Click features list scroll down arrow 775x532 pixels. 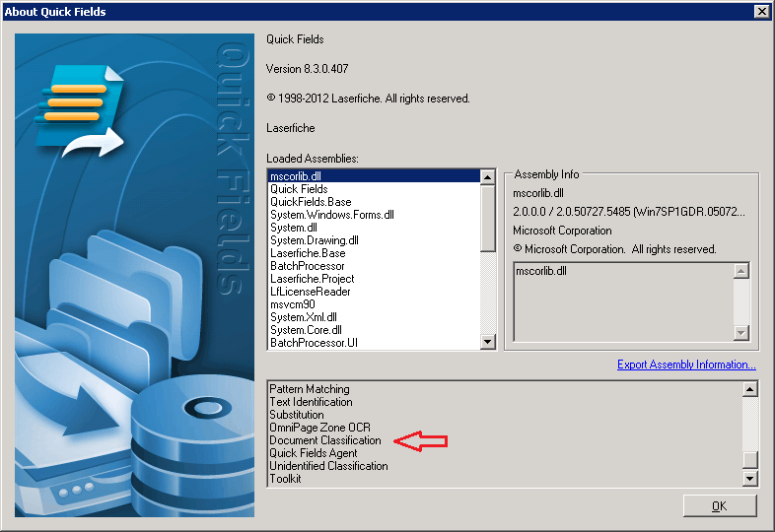(750, 478)
